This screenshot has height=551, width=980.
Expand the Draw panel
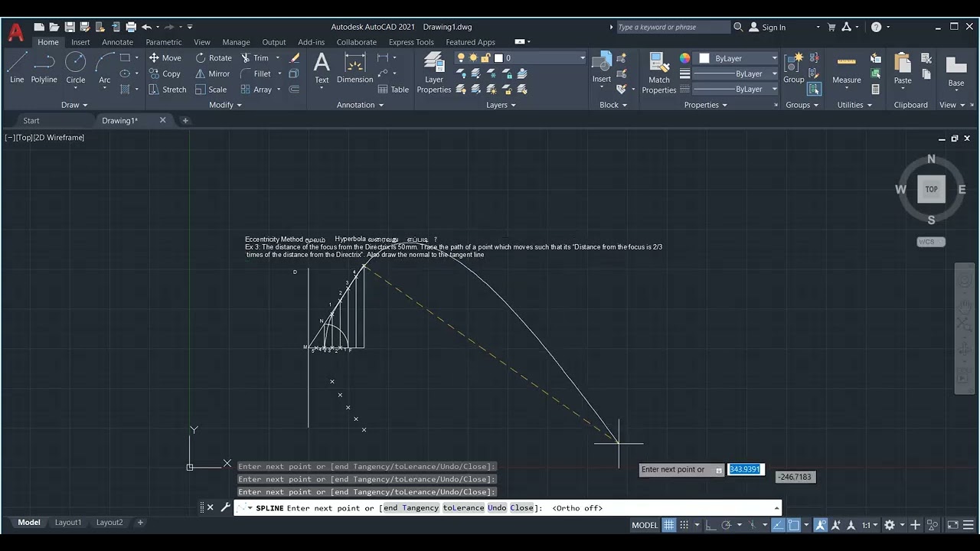tap(74, 105)
